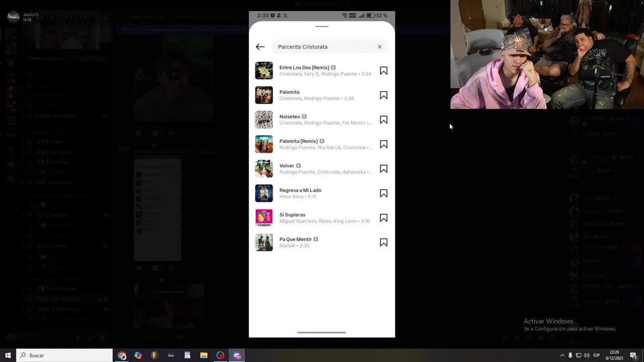Open the pink Si Supieras cover thumbnail
The height and width of the screenshot is (362, 644).
click(x=264, y=218)
